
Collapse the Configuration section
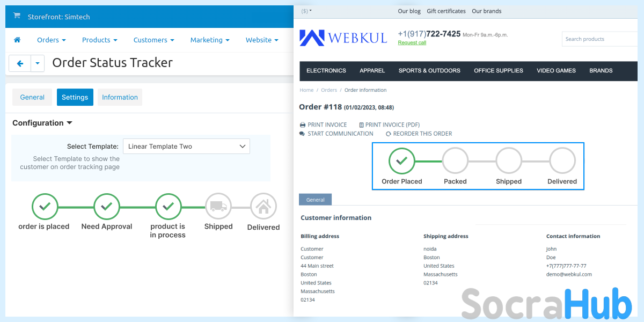(x=42, y=123)
